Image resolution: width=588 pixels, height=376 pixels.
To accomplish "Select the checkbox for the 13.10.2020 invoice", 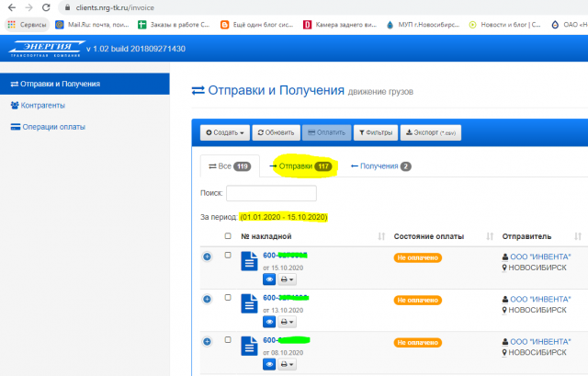I will [x=228, y=298].
